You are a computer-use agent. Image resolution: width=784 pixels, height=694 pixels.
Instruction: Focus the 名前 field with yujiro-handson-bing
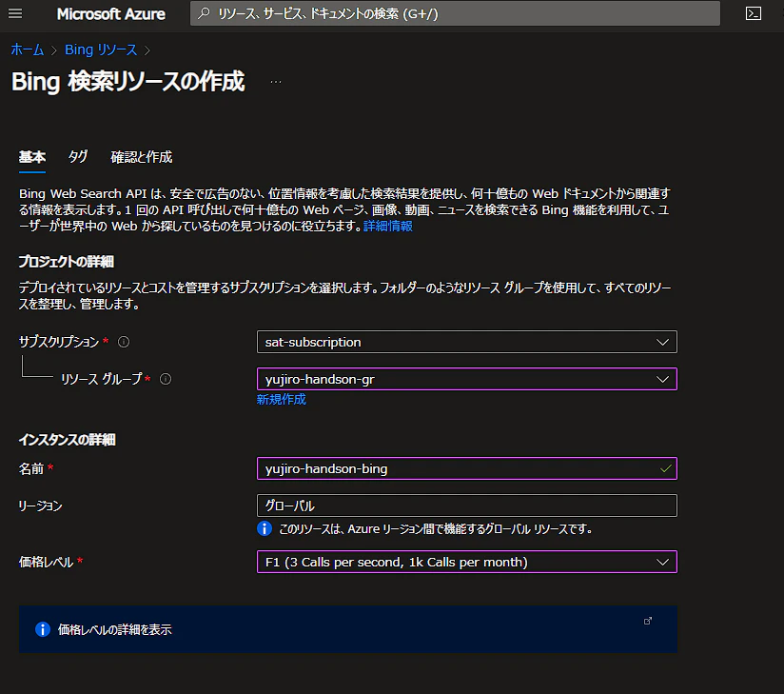pyautogui.click(x=467, y=468)
